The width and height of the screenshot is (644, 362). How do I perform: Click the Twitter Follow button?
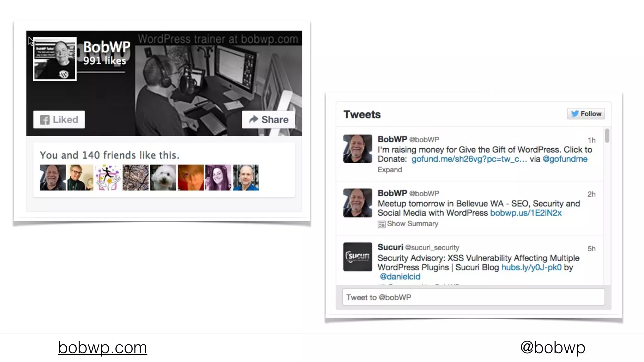pos(586,114)
